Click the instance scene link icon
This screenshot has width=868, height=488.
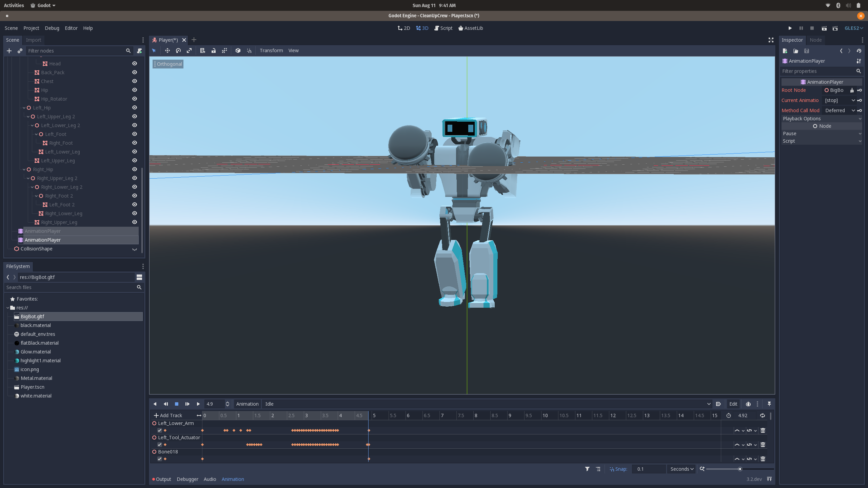pos(20,51)
